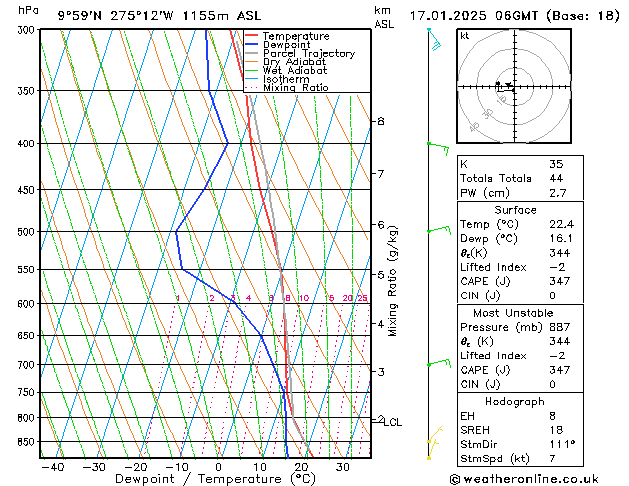Click the "Hodograph" section heading in the table

click(x=515, y=401)
